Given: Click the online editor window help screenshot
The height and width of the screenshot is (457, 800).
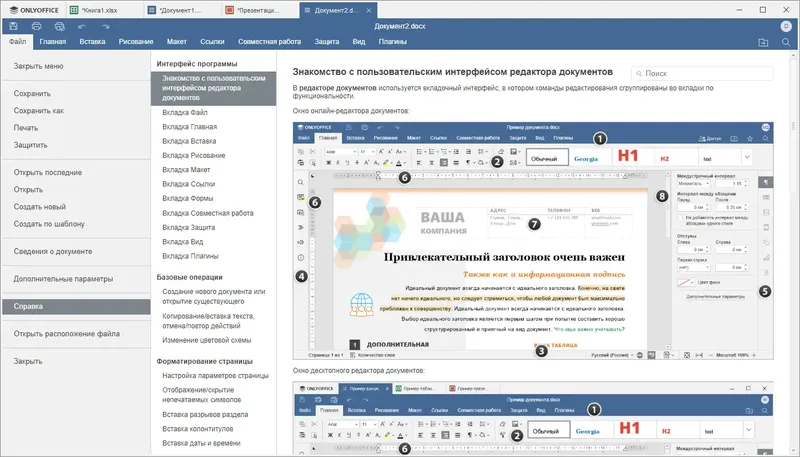Looking at the screenshot, I should [x=533, y=241].
